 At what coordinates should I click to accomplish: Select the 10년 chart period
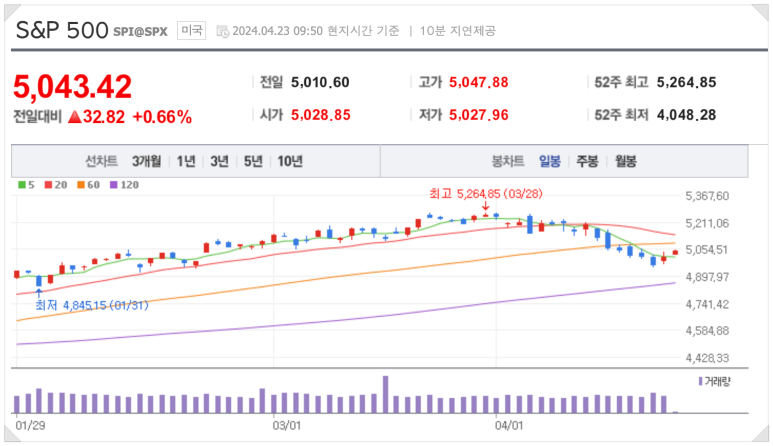(x=290, y=161)
